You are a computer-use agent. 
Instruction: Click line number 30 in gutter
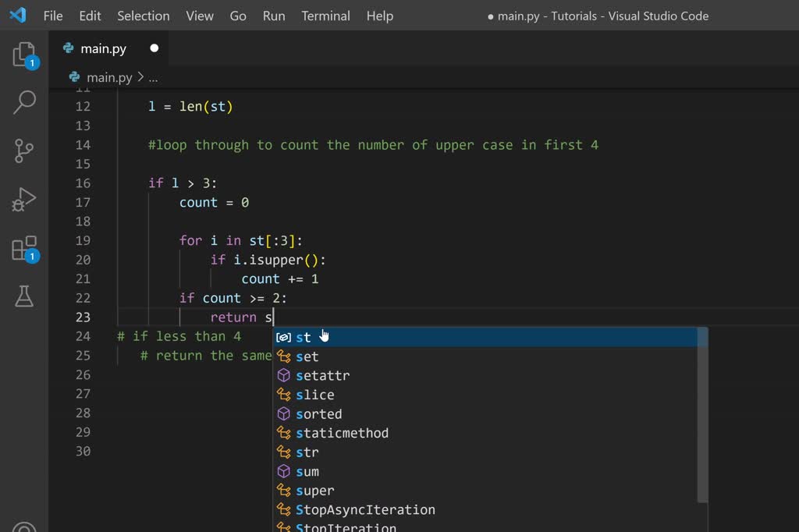[x=83, y=451]
